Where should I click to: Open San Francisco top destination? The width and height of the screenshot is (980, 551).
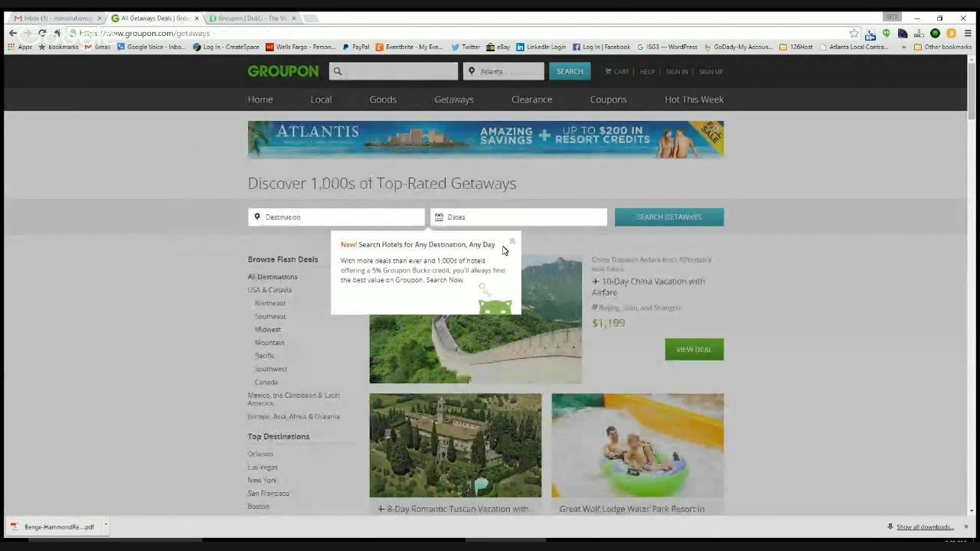click(x=269, y=494)
